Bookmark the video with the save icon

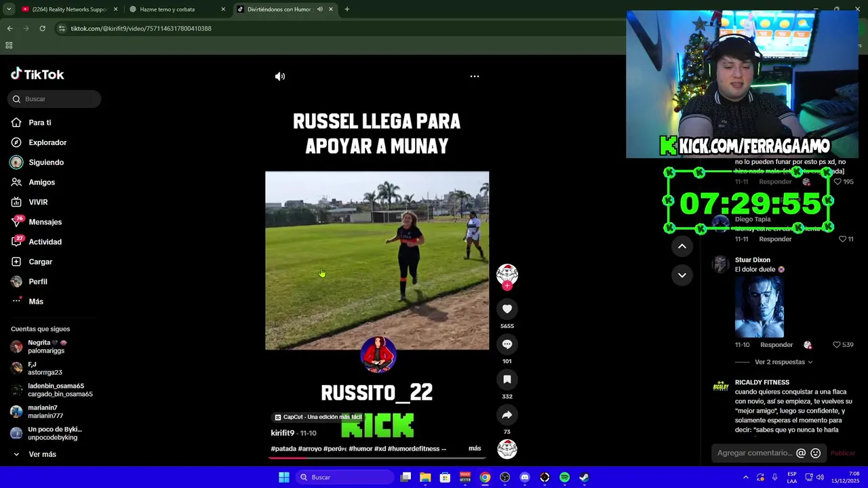pyautogui.click(x=507, y=380)
